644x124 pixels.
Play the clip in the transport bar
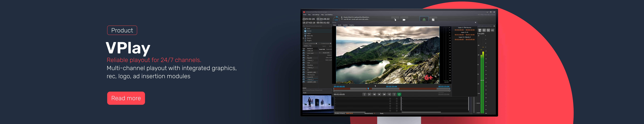pos(379,94)
